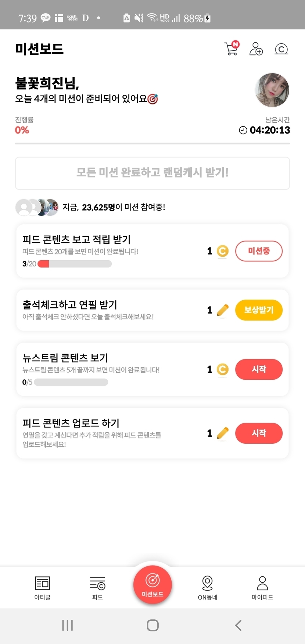Start the 피드 콘텐츠 업로드 하기 mission
This screenshot has height=644, width=305.
259,433
